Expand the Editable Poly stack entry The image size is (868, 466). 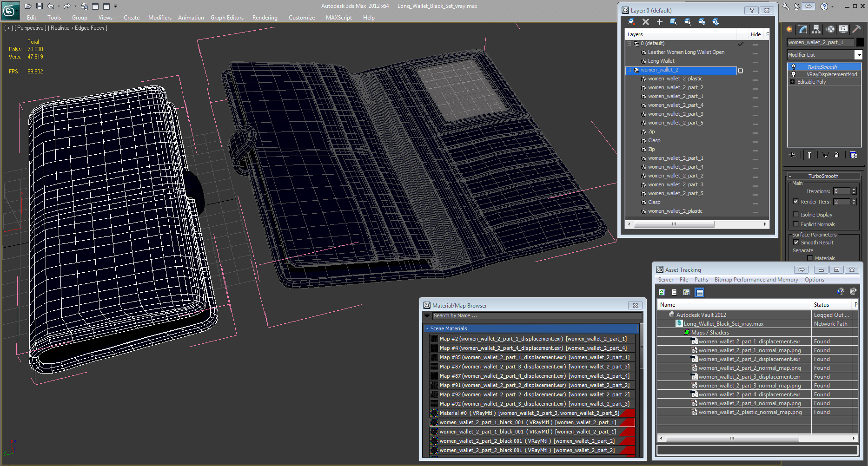(792, 82)
